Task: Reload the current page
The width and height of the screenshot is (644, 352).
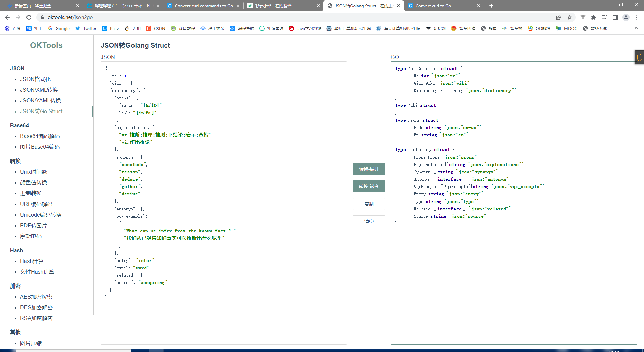Action: 29,17
